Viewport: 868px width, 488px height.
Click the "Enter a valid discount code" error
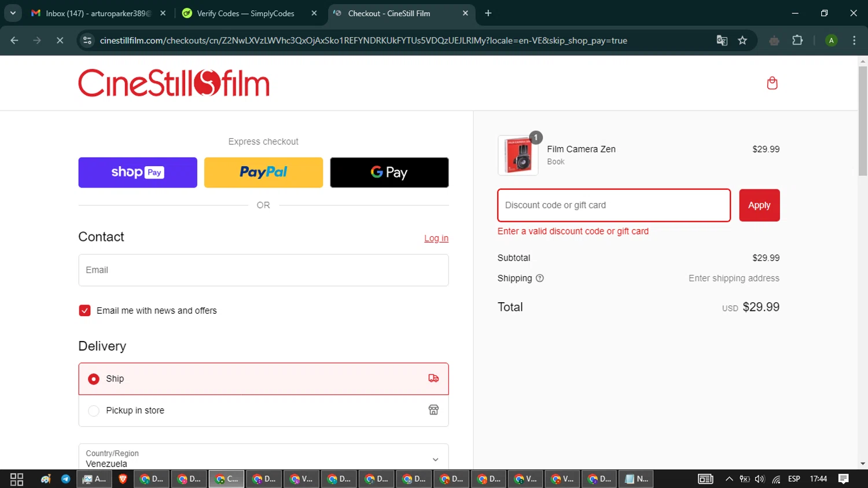click(x=573, y=232)
